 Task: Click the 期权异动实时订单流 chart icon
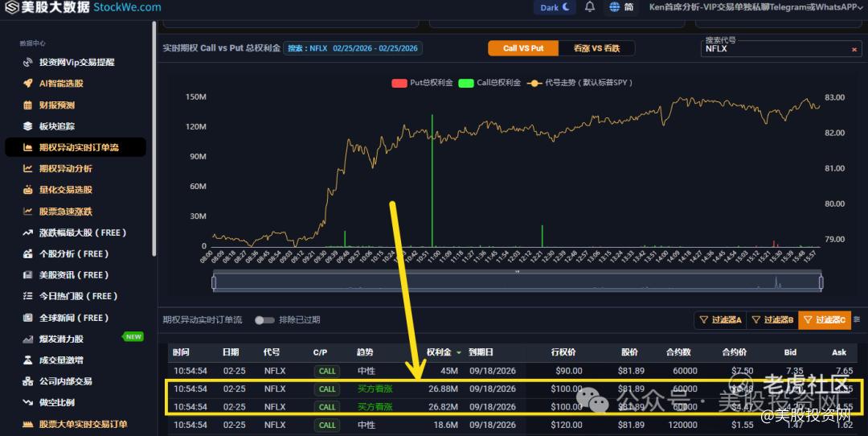coord(27,147)
